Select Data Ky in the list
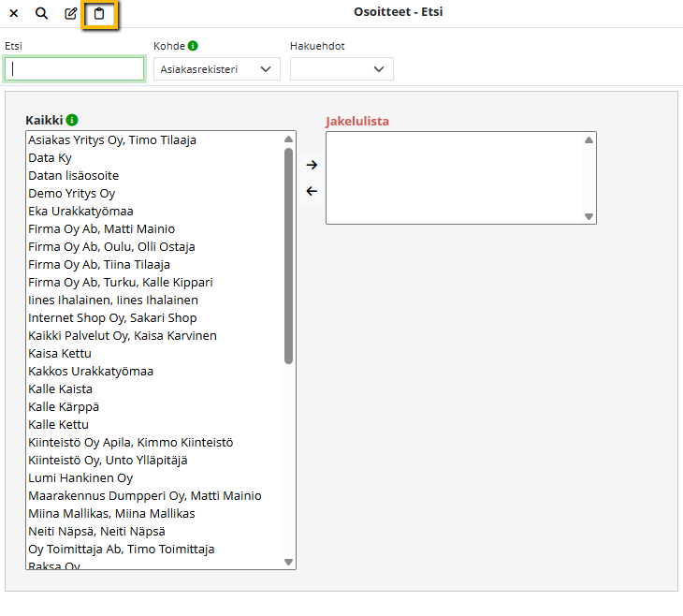Viewport: 683px width, 616px height. coord(50,157)
